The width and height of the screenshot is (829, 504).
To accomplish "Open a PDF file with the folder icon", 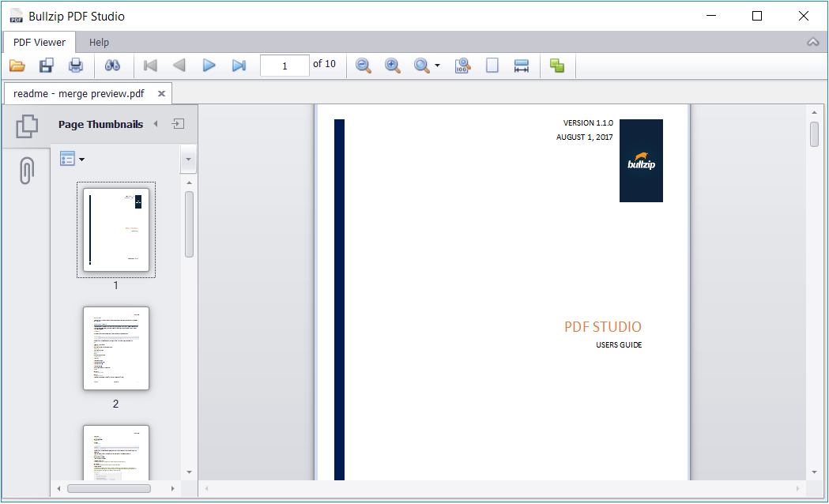I will 17,66.
